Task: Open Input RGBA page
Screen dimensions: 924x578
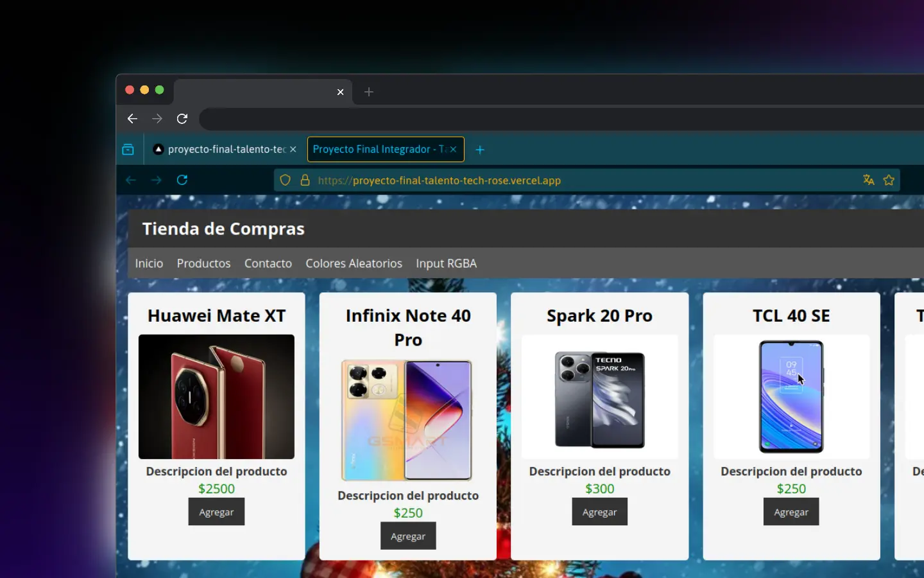Action: [x=446, y=263]
